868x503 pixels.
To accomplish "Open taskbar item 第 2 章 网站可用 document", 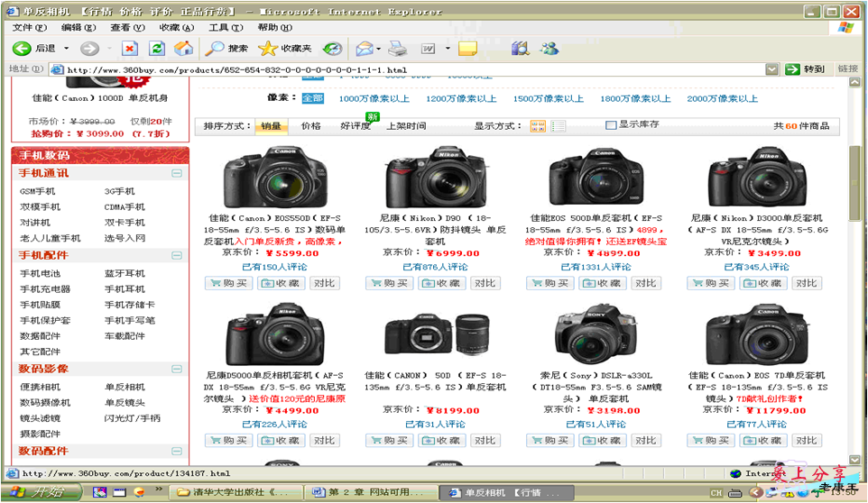I will (x=372, y=492).
